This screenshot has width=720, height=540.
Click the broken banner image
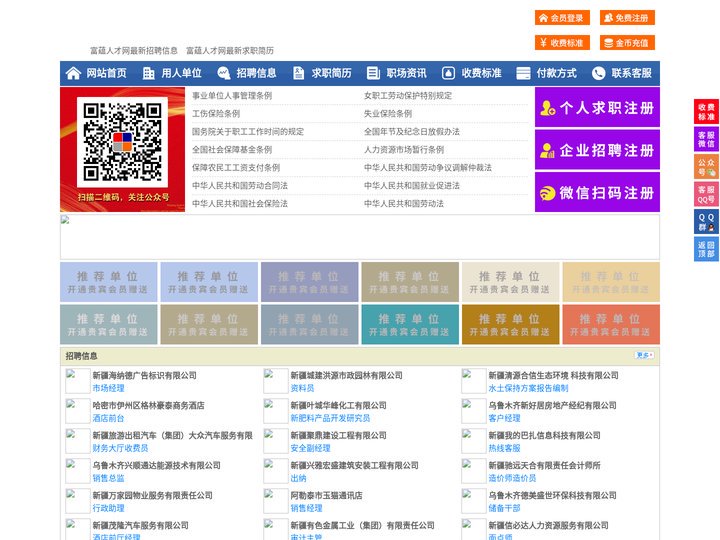(360, 237)
